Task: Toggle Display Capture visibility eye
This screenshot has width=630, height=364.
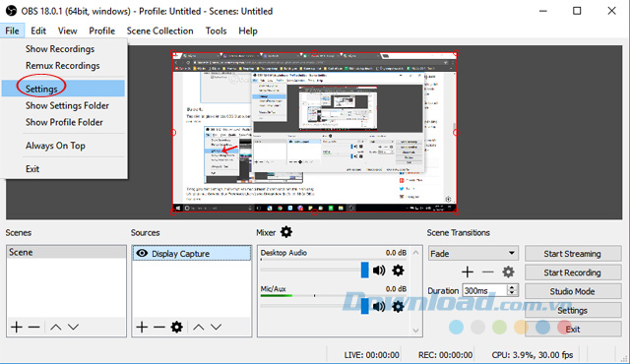Action: tap(142, 253)
